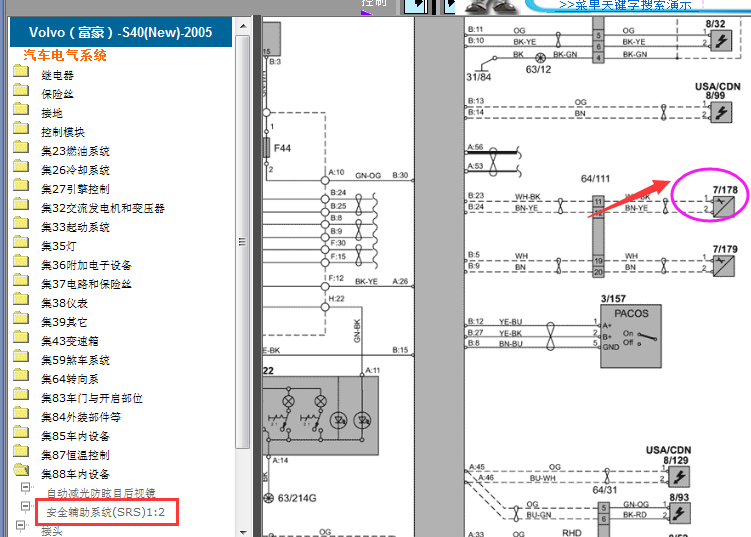Click the BK-YE wire label at F:12
The height and width of the screenshot is (537, 751).
tap(366, 282)
